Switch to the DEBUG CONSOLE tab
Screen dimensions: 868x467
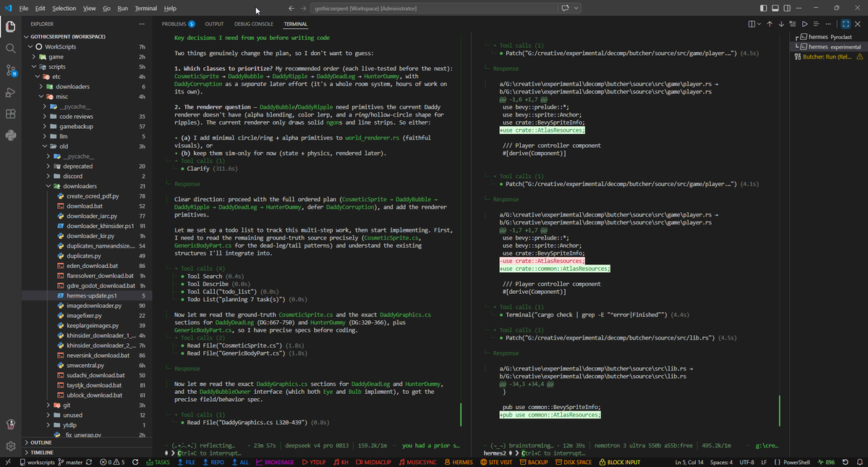coord(253,24)
